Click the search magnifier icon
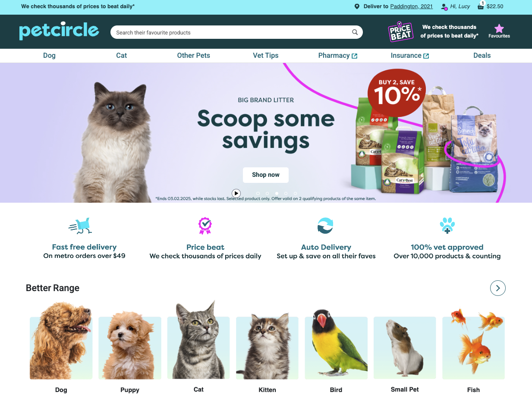The image size is (532, 411). tap(355, 32)
